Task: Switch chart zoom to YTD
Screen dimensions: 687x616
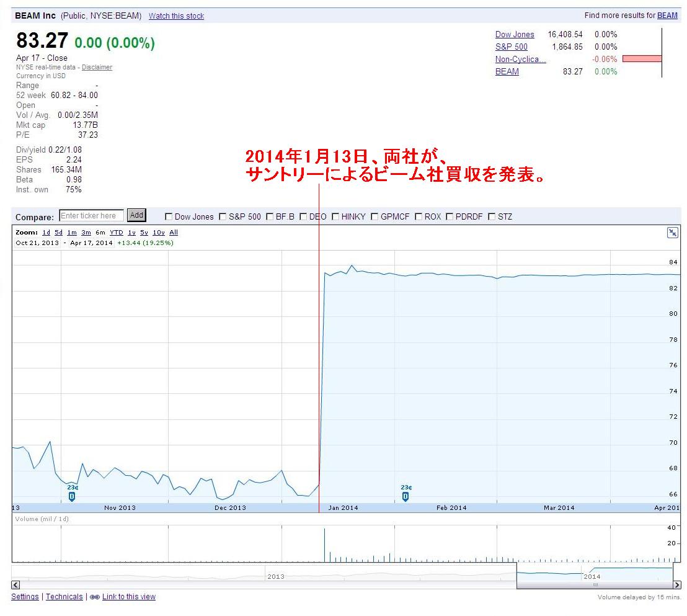Action: pyautogui.click(x=117, y=233)
